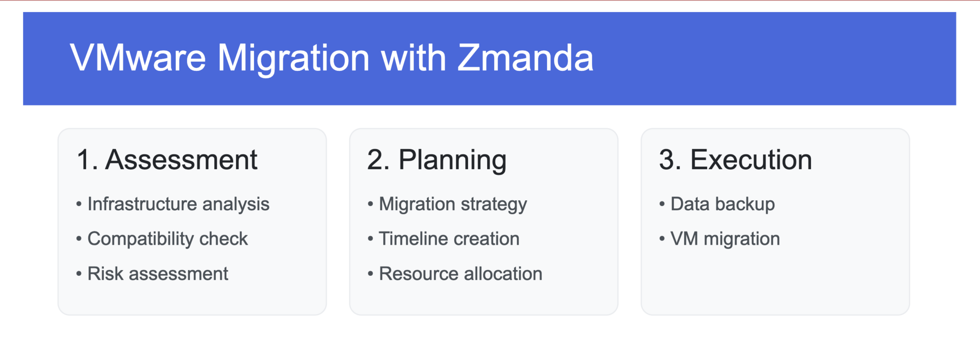Choose the "Risk assessment" bullet item
Image resolution: width=980 pixels, height=337 pixels.
pos(157,274)
